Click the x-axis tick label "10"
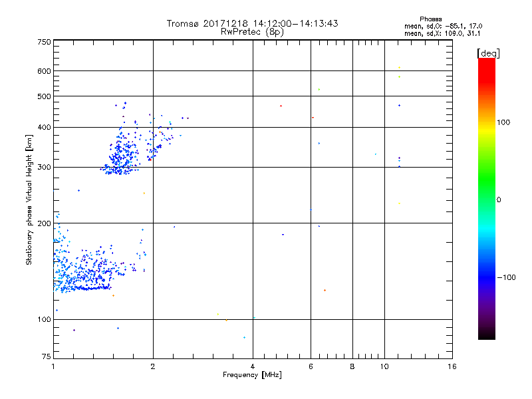 click(384, 366)
